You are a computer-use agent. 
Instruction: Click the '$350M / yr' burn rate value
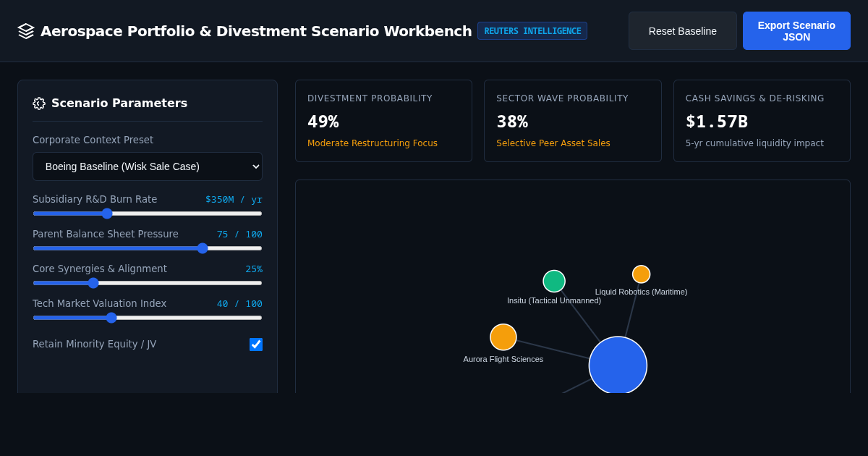click(234, 199)
